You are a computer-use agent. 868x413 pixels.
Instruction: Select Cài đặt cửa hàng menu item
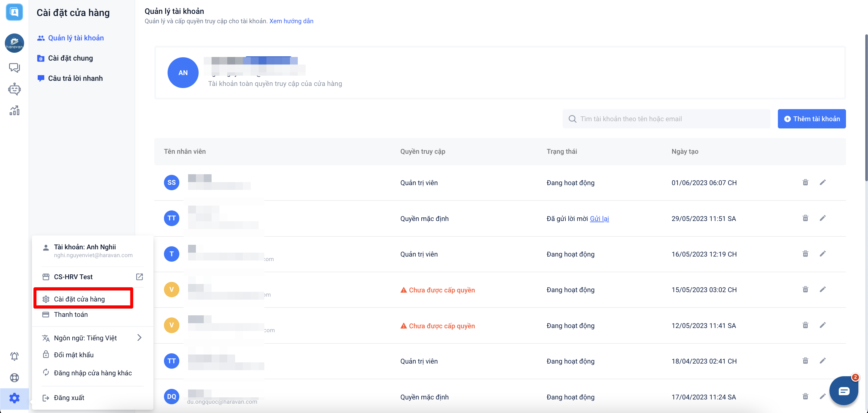click(80, 299)
